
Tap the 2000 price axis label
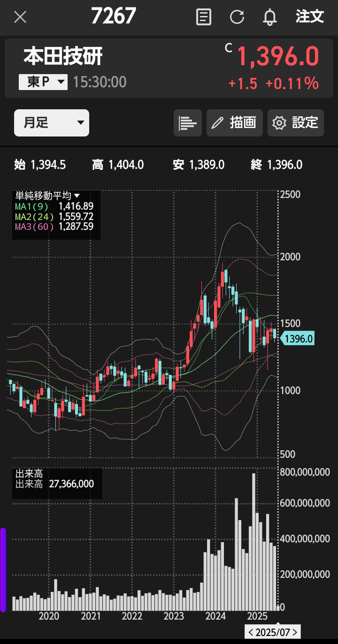(290, 257)
